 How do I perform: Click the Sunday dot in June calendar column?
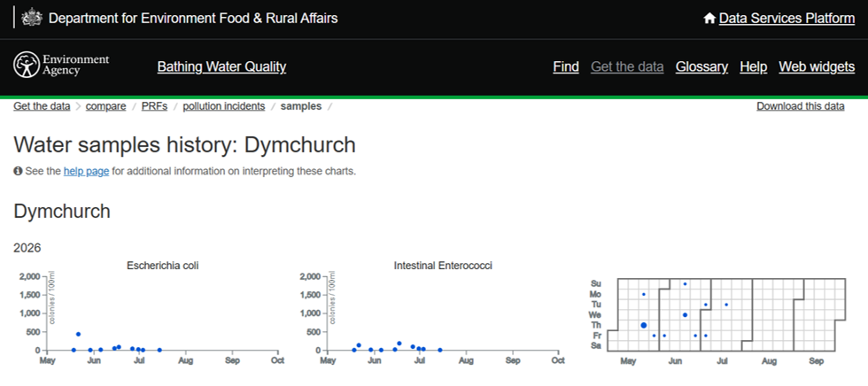pos(685,283)
